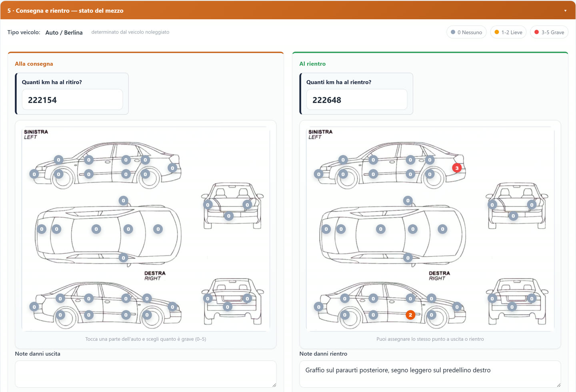Click into Note danni uscita text area
This screenshot has height=392, width=576.
[x=146, y=374]
